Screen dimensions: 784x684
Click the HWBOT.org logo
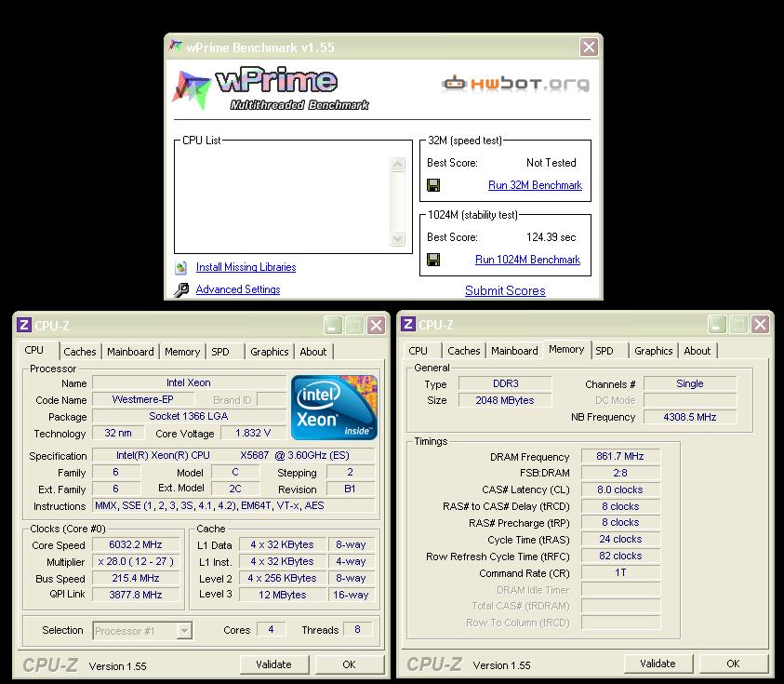(x=515, y=84)
